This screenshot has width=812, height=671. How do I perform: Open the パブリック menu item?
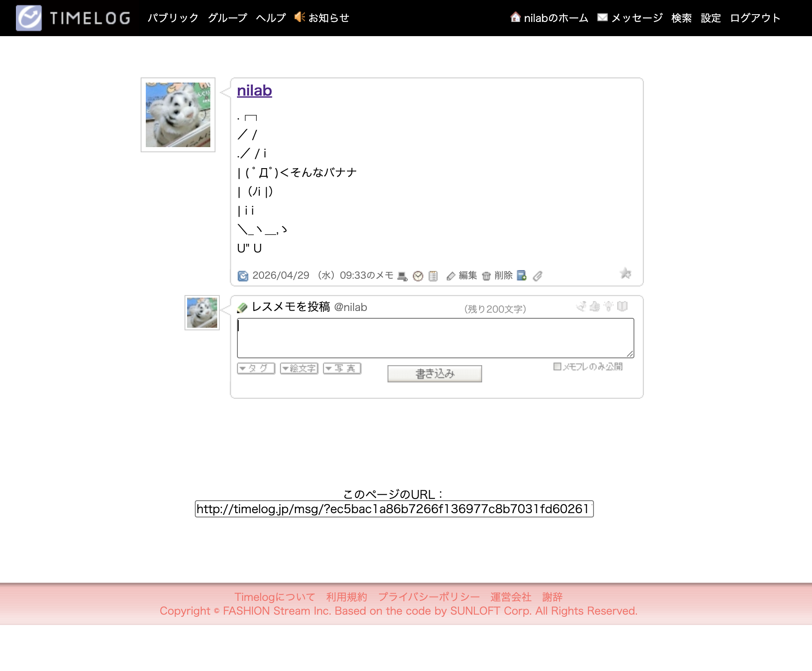[x=173, y=18]
